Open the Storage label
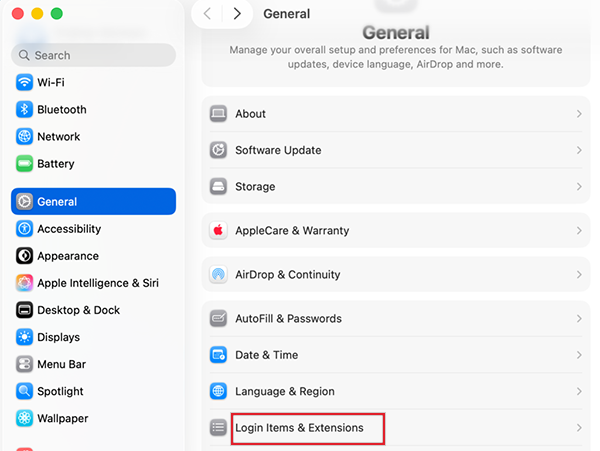Viewport: 600px width, 451px height. coord(255,186)
